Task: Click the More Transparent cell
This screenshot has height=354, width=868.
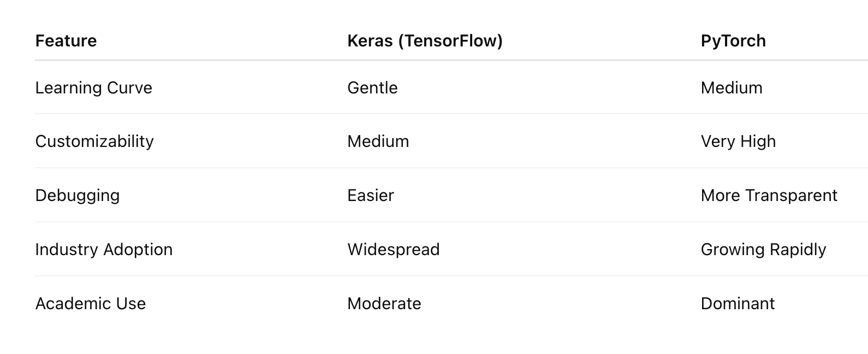Action: [769, 196]
